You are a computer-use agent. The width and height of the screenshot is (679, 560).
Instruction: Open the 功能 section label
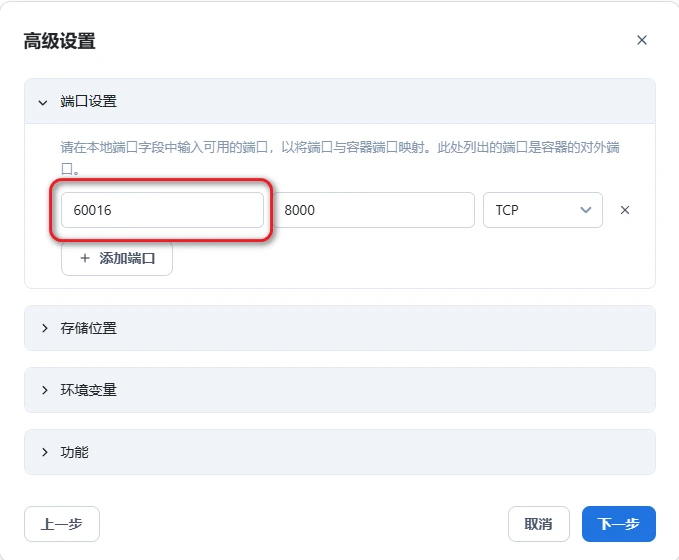(75, 452)
